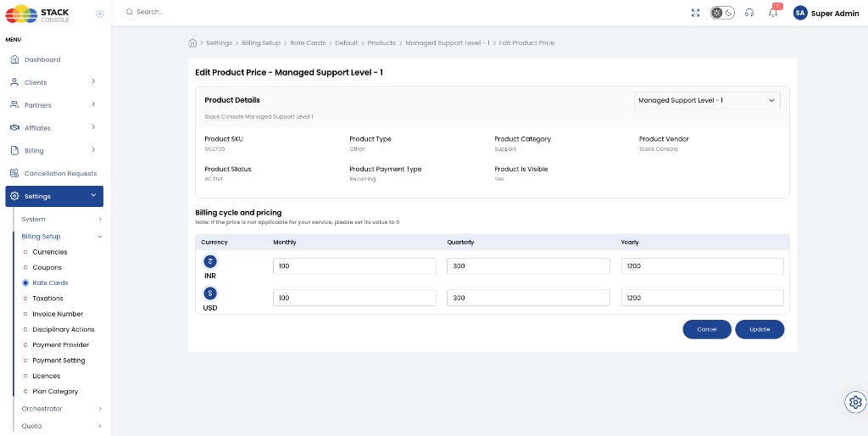
Task: Go to Settings breadcrumb link
Action: click(x=220, y=42)
